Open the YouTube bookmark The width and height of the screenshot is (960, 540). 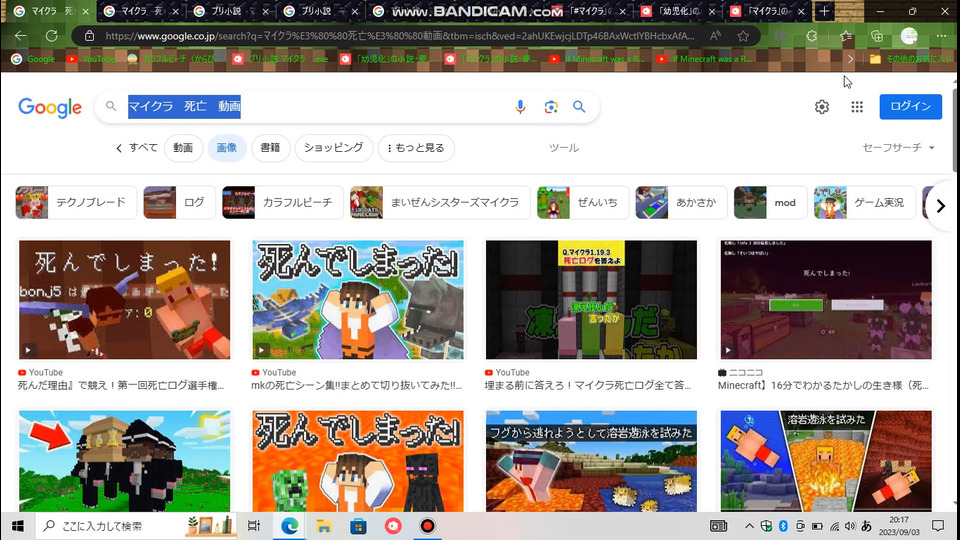point(91,59)
